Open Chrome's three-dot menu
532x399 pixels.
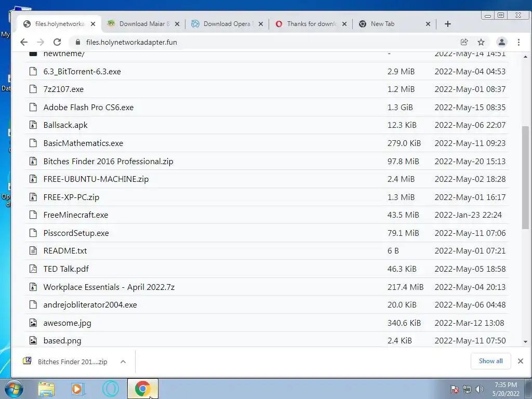pos(518,42)
